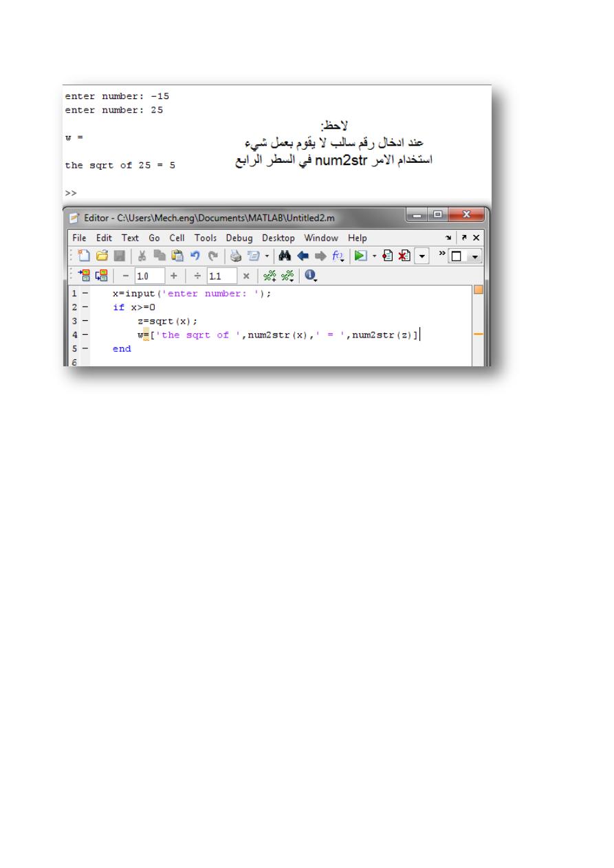Redo the last undone edit
This screenshot has height=868, width=614.
[x=213, y=256]
